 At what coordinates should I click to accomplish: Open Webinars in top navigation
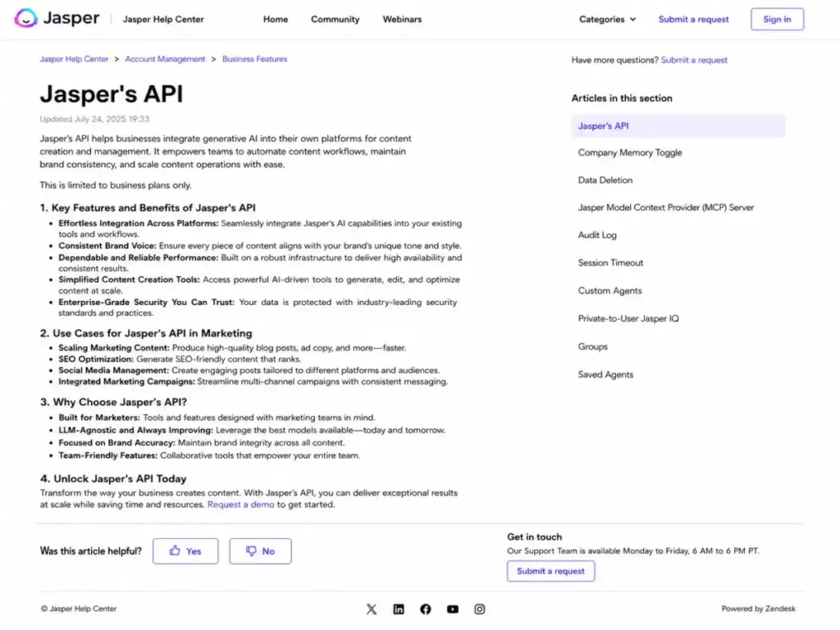point(402,20)
